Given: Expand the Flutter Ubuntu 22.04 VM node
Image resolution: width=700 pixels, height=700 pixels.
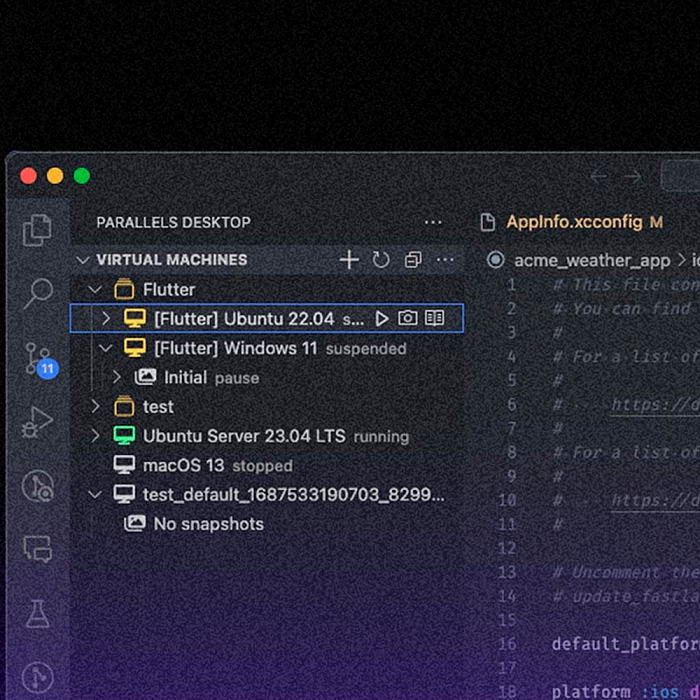Looking at the screenshot, I should click(107, 318).
